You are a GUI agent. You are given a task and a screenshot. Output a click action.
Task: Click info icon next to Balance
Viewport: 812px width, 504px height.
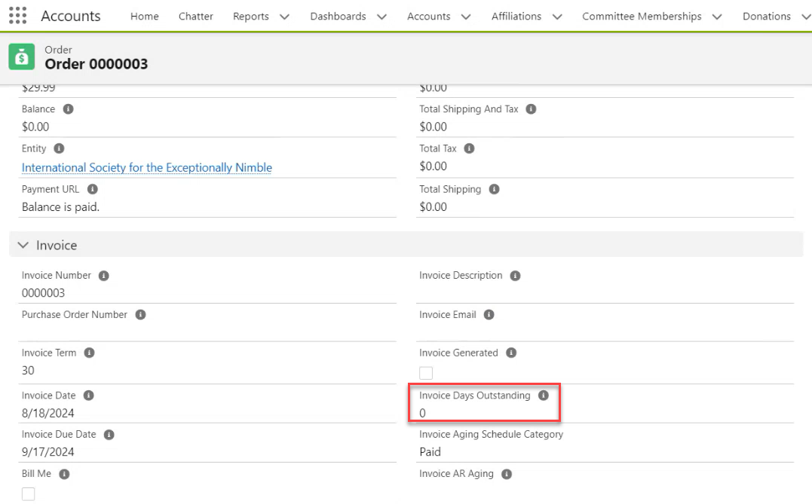(68, 109)
